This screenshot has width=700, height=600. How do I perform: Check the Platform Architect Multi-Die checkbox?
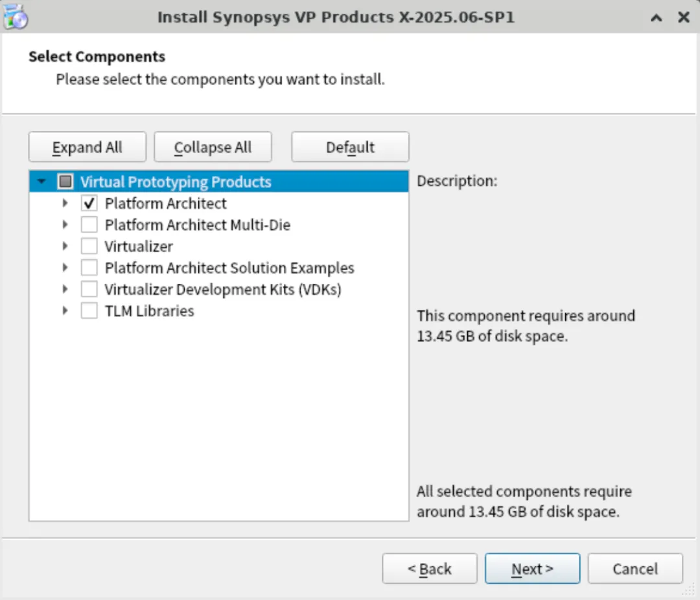click(89, 225)
